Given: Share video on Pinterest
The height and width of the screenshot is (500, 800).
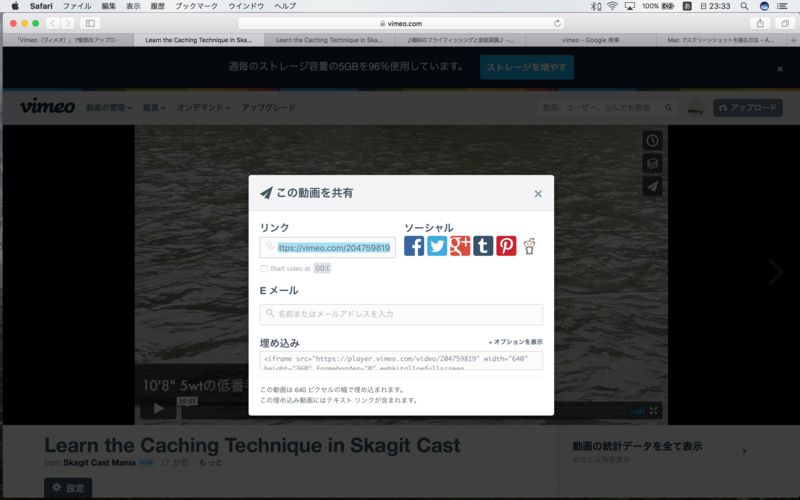Looking at the screenshot, I should click(506, 246).
